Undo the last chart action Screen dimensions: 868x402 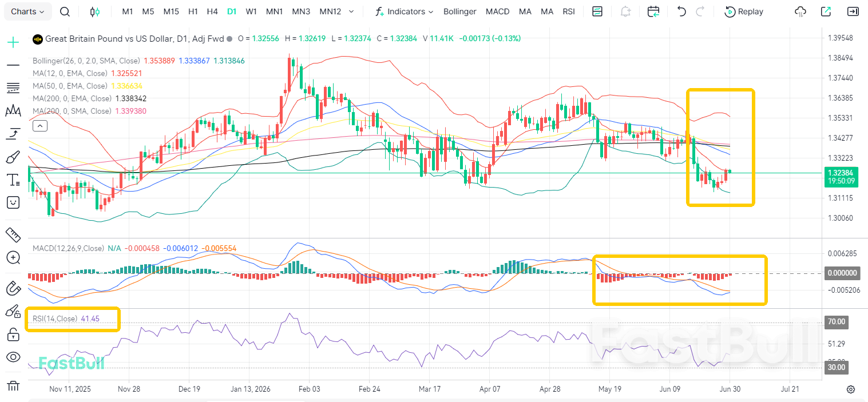[681, 11]
